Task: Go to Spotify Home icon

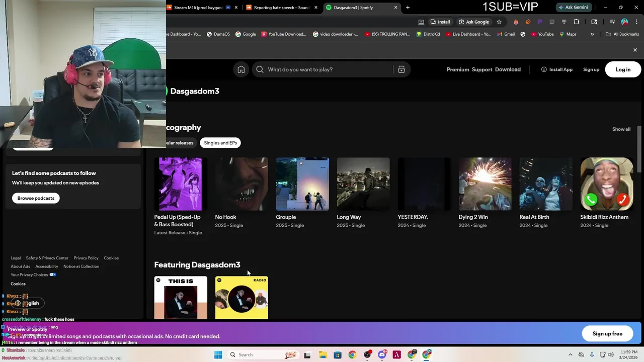Action: [241, 69]
